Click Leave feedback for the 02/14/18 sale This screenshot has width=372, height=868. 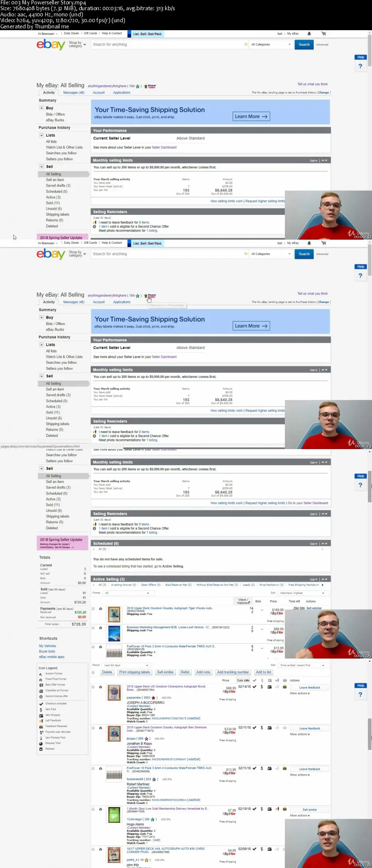(x=310, y=687)
